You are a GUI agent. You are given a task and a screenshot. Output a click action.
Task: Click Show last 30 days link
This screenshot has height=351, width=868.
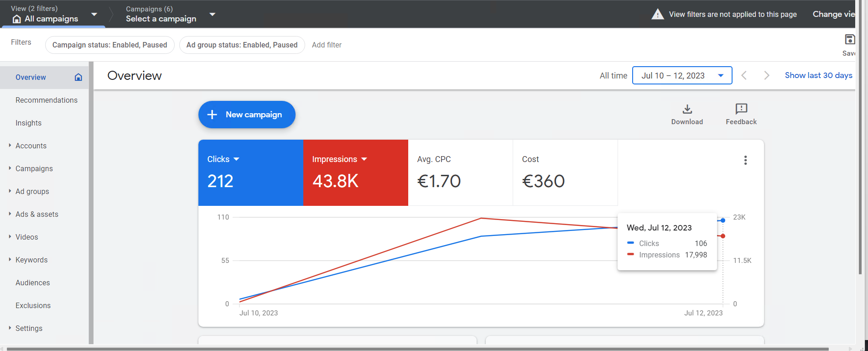pyautogui.click(x=818, y=75)
